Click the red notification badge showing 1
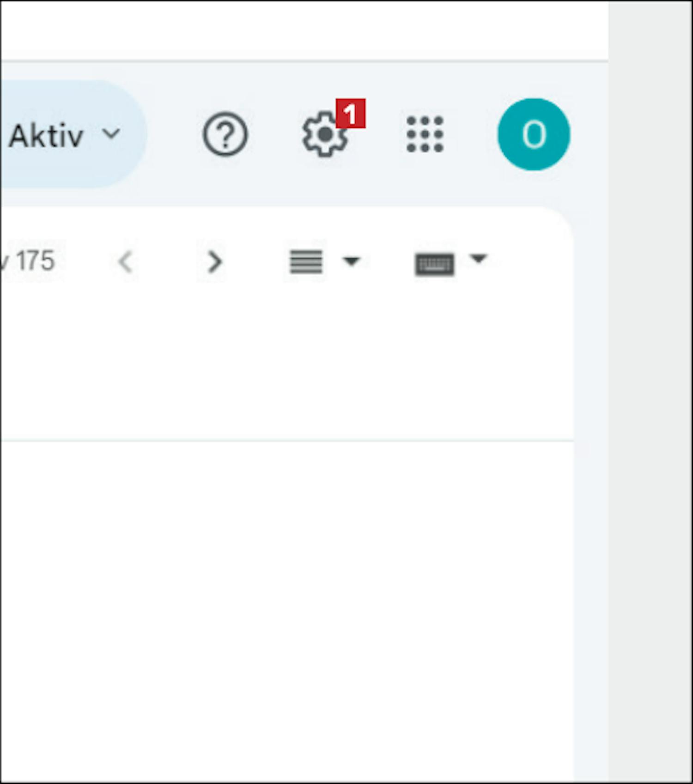The height and width of the screenshot is (784, 693). click(351, 113)
